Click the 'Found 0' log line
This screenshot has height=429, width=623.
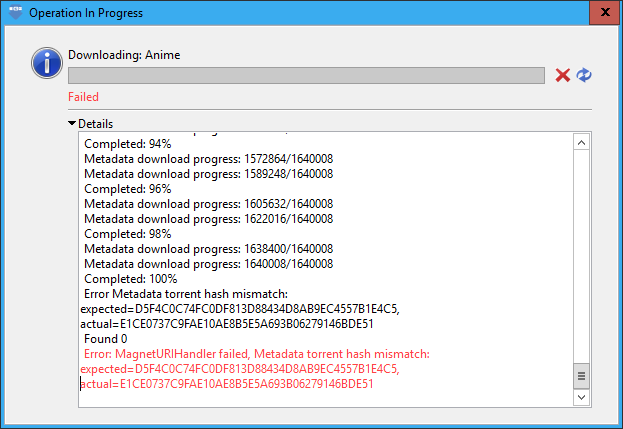[x=106, y=339]
